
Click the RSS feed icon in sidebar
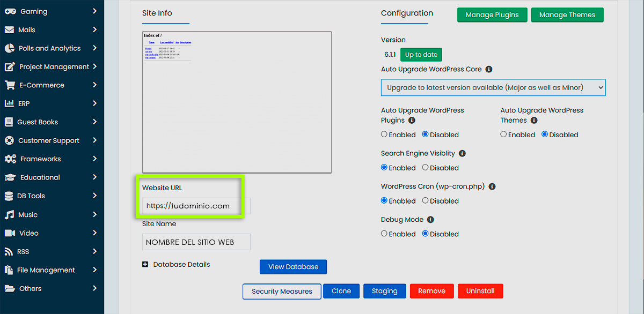(x=9, y=252)
